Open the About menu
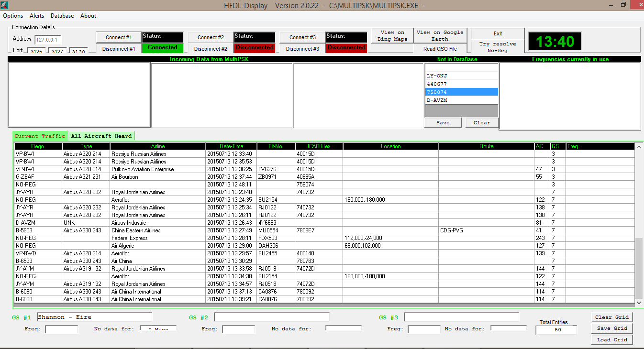Screen dimensions: 644x349 tap(88, 16)
